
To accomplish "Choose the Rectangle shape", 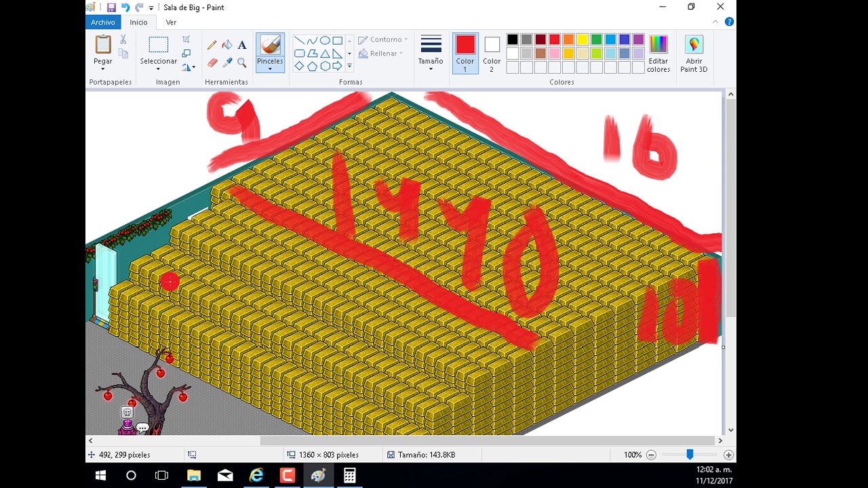I will coord(337,41).
